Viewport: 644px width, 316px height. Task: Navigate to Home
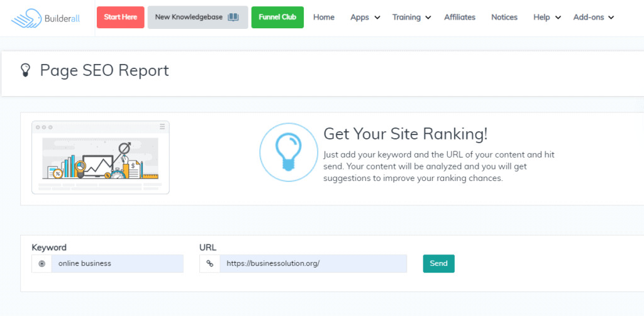click(324, 17)
